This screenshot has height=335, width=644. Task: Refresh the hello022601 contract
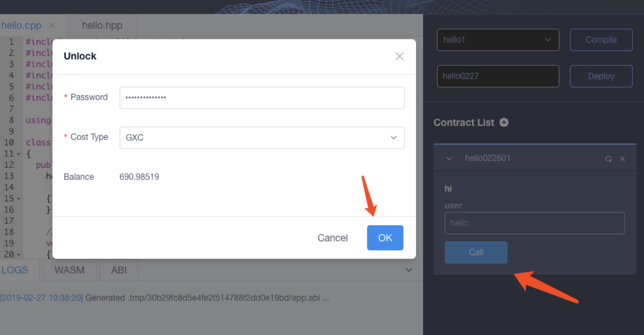pyautogui.click(x=608, y=159)
